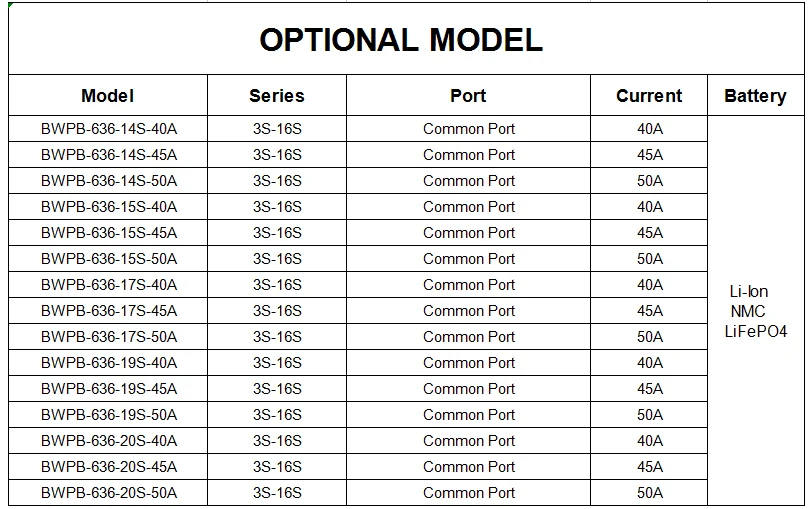Click the Port column header
This screenshot has width=810, height=509.
[x=468, y=96]
